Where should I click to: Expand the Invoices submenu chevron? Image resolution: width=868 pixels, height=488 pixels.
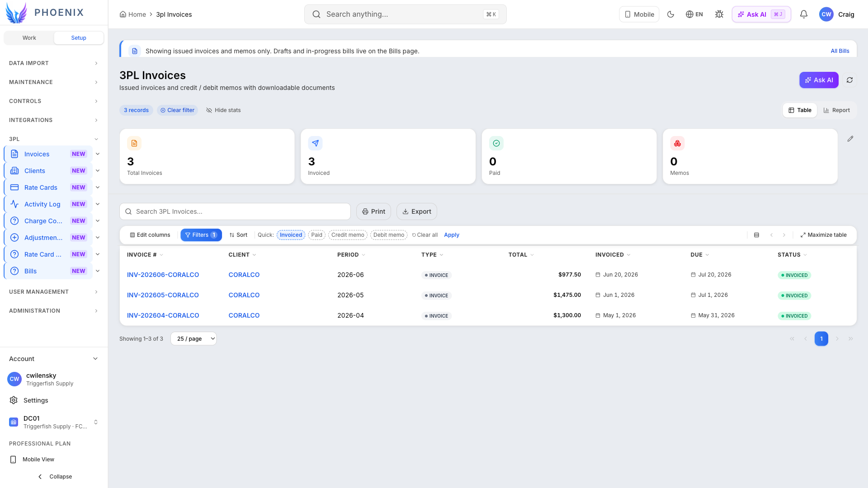click(98, 154)
